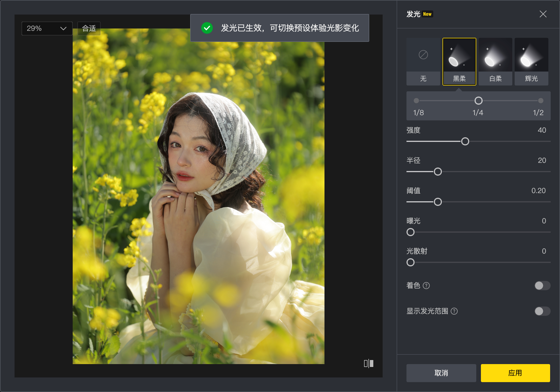This screenshot has width=560, height=392.
Task: Apply the 辉光 glow preset
Action: 531,61
